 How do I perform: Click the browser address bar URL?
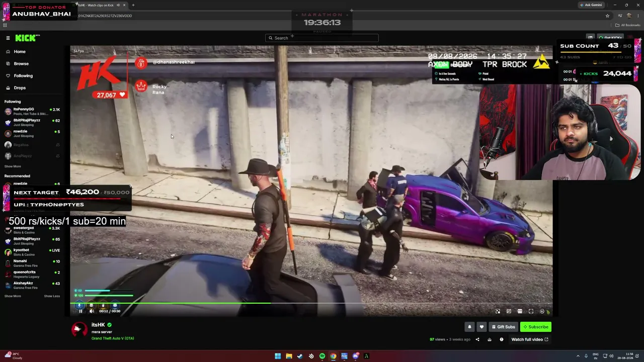coord(106,16)
